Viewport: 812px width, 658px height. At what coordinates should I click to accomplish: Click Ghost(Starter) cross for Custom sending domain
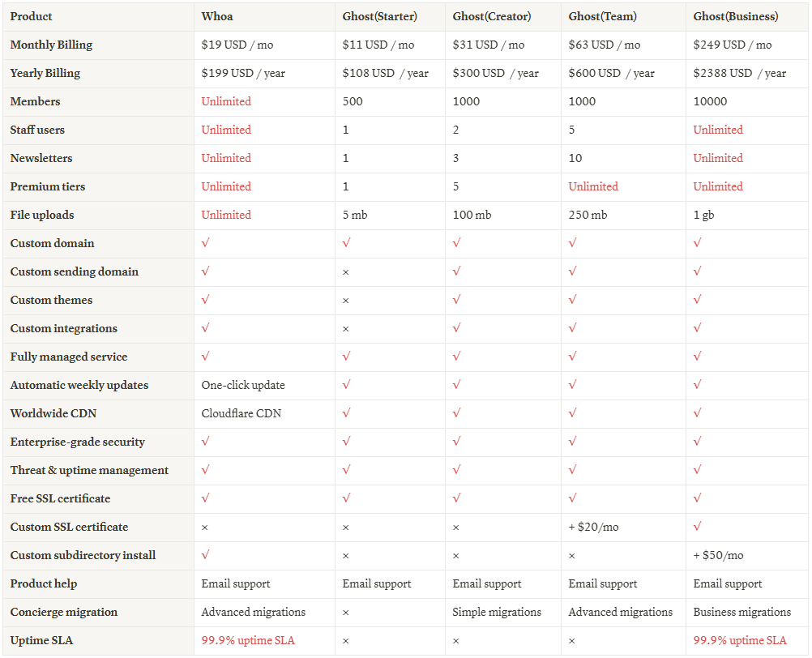(x=346, y=272)
